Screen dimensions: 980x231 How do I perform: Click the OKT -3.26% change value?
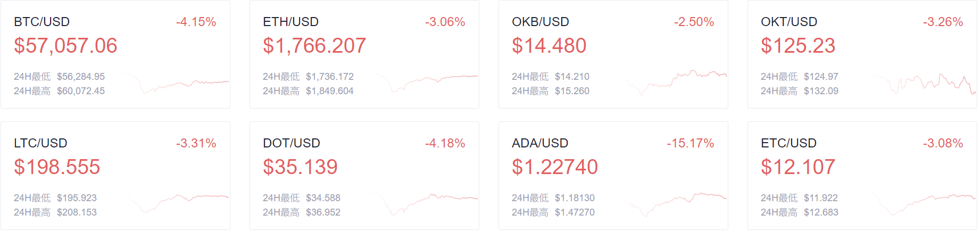pos(943,22)
